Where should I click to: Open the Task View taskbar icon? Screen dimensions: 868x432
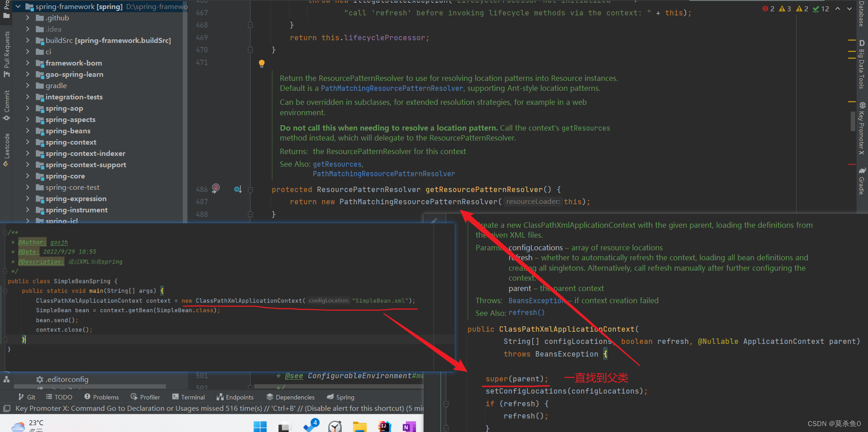285,426
